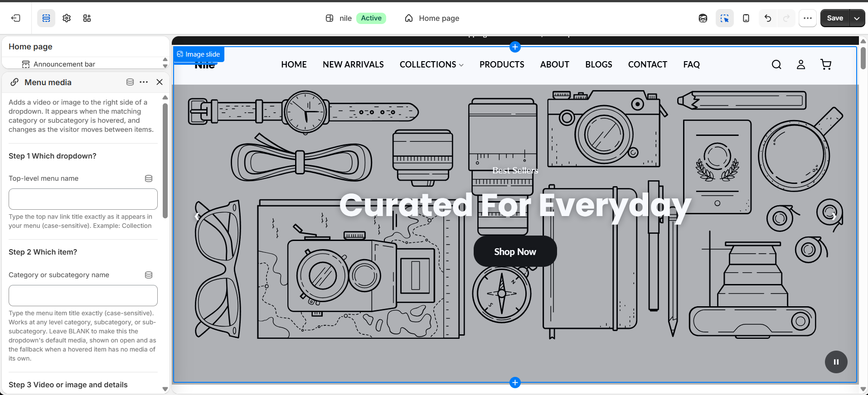
Task: Pause the slideshow autoplay
Action: (x=836, y=362)
